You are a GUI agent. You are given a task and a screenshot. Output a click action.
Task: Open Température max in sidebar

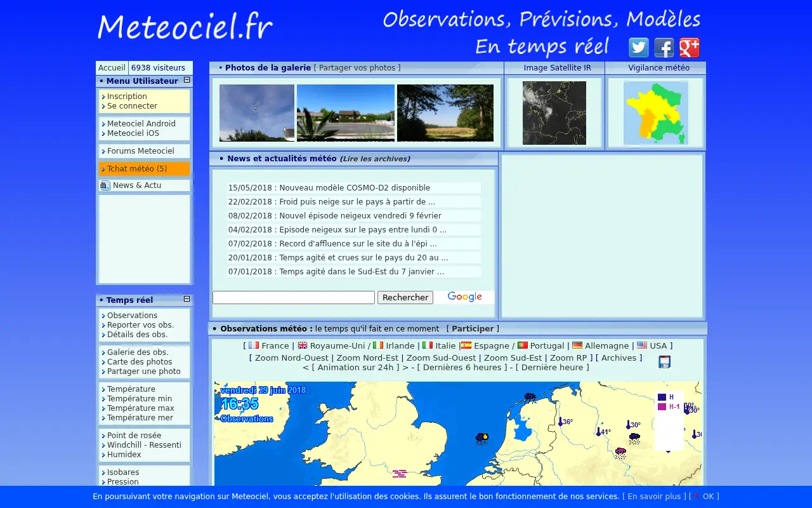point(140,408)
